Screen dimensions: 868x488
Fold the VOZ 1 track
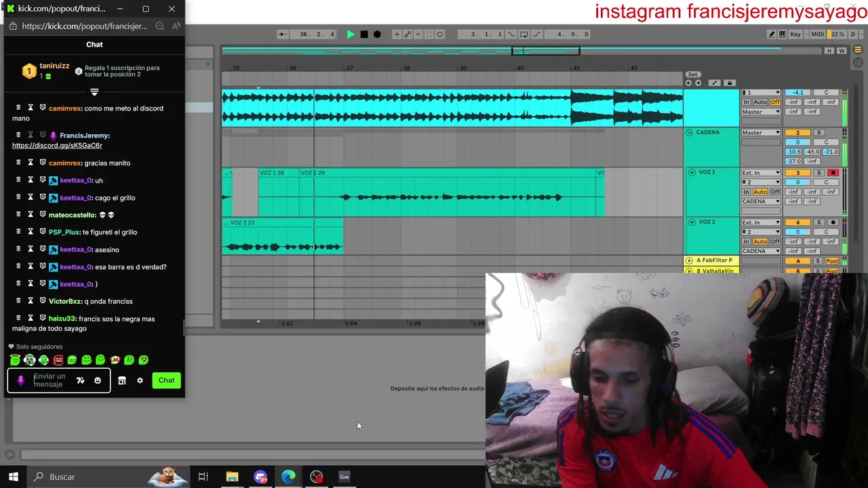(x=692, y=172)
